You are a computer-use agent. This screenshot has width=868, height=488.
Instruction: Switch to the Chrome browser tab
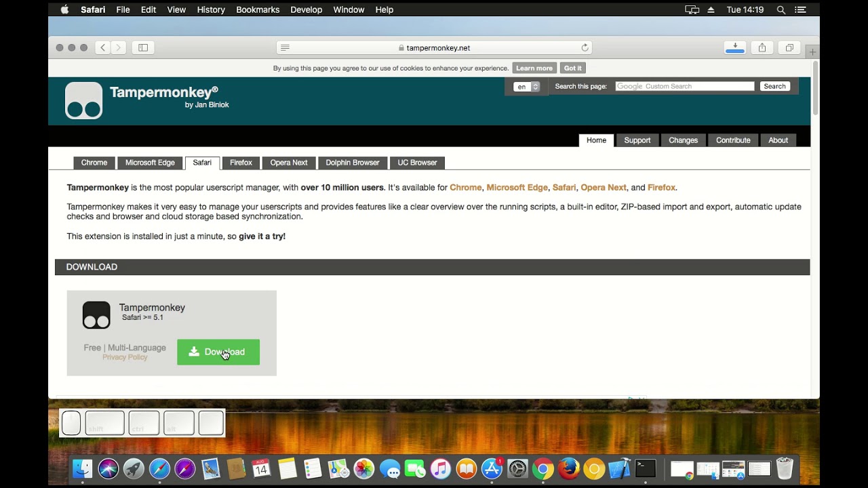coord(94,163)
